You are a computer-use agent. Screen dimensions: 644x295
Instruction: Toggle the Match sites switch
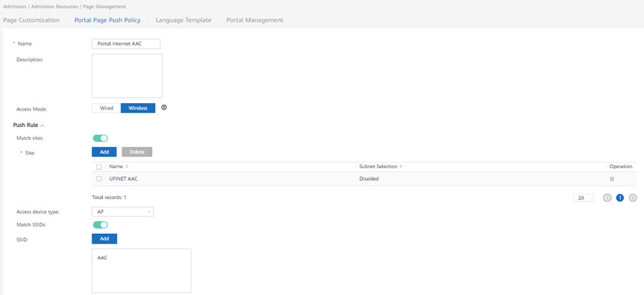tap(100, 138)
